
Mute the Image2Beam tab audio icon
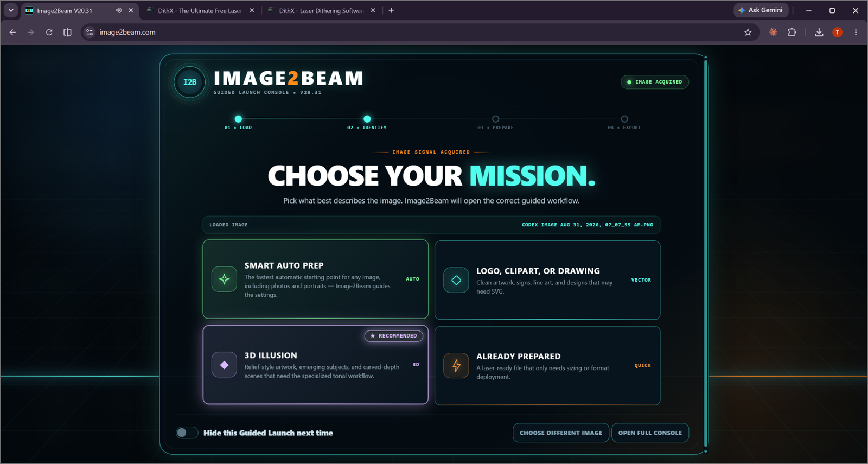coord(118,10)
